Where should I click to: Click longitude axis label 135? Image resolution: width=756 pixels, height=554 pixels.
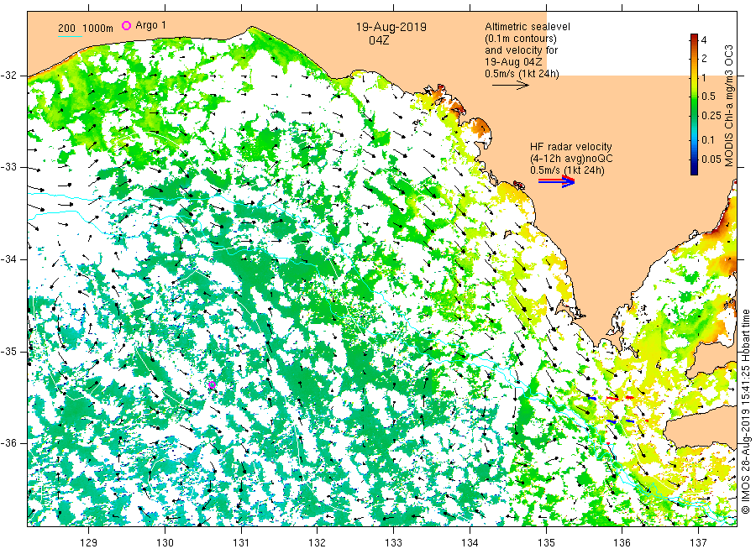[546, 543]
